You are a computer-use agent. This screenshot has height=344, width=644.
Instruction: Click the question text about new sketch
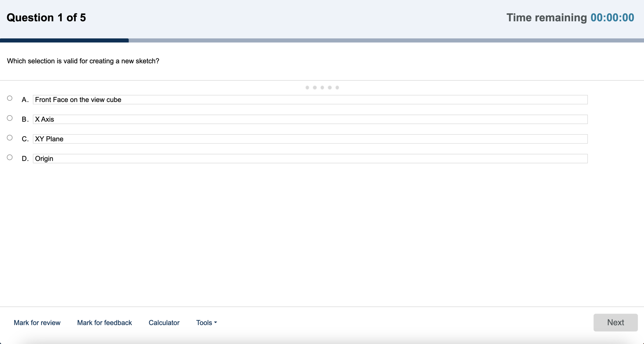(x=83, y=61)
